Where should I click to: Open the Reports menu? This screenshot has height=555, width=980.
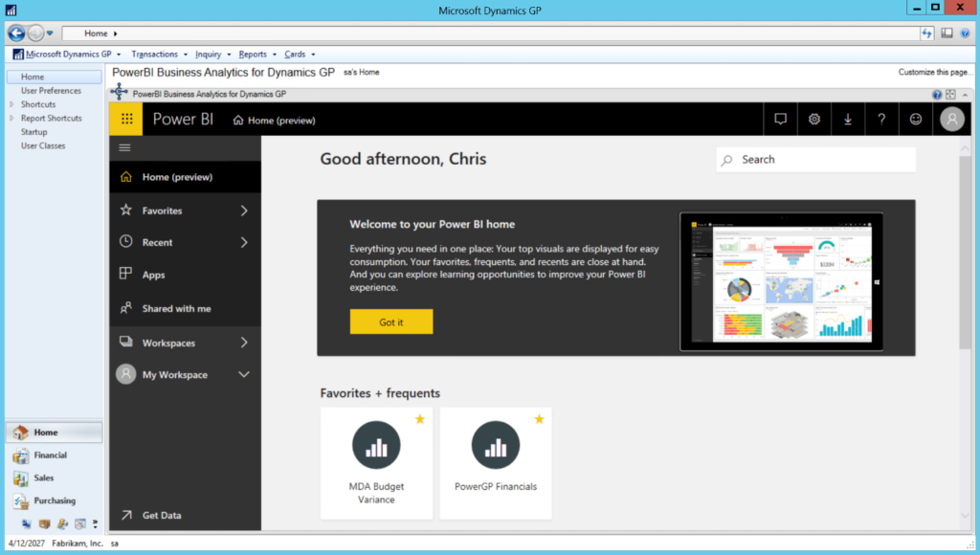coord(257,55)
